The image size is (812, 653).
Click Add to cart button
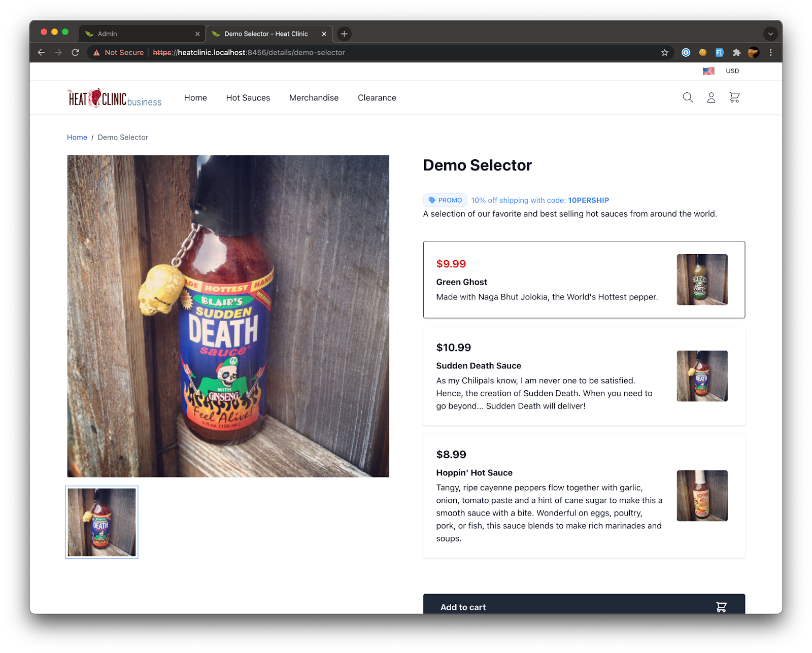pyautogui.click(x=584, y=604)
